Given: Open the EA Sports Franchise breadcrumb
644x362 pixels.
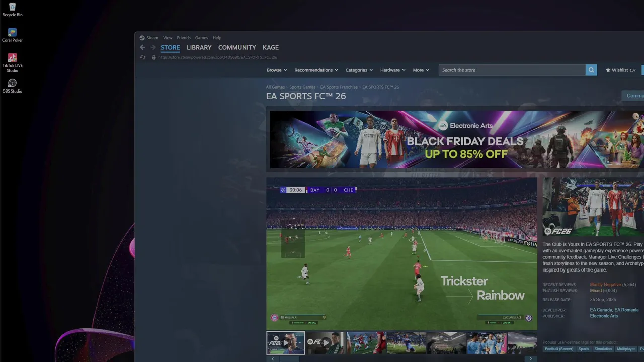Looking at the screenshot, I should click(x=339, y=87).
